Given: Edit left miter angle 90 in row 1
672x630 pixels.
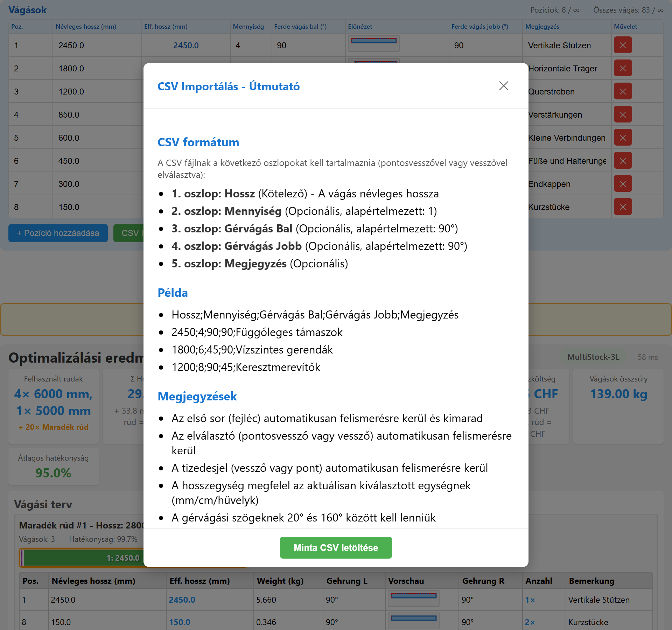Looking at the screenshot, I should [308, 45].
